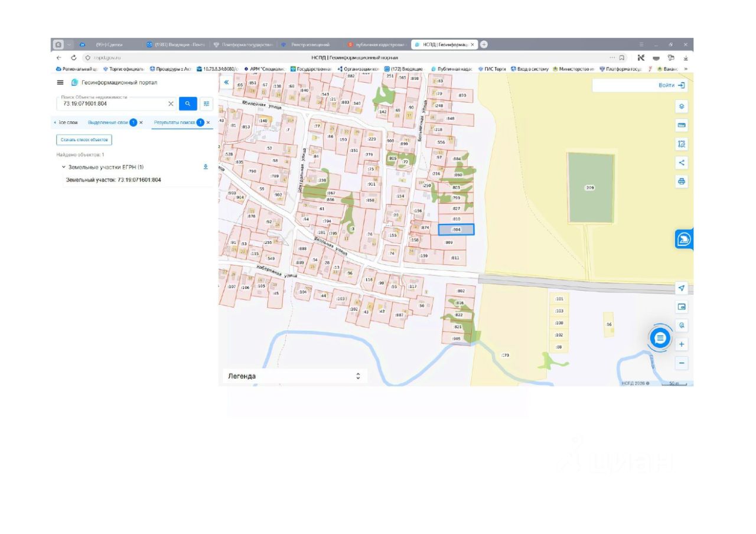This screenshot has width=756, height=534.
Task: Switch to the Платформа государственных browser tab
Action: [x=243, y=44]
